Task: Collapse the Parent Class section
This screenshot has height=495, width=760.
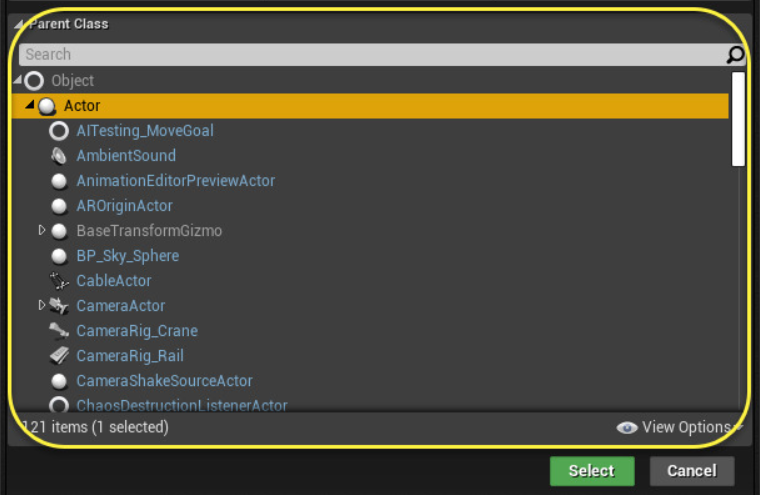Action: tap(19, 24)
